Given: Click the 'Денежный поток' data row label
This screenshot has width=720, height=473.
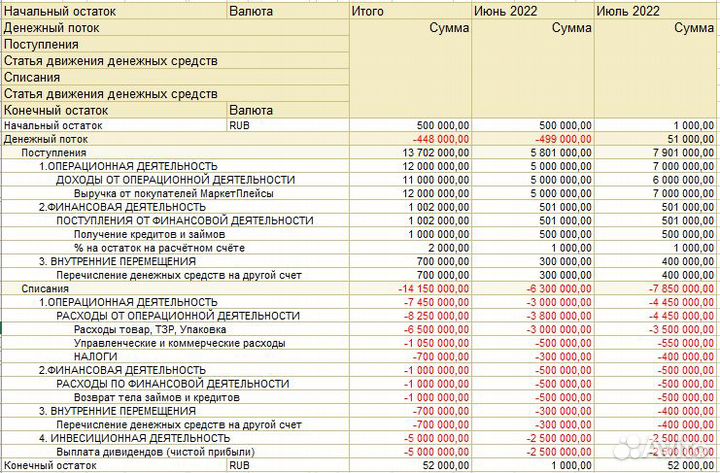Looking at the screenshot, I should point(46,139).
